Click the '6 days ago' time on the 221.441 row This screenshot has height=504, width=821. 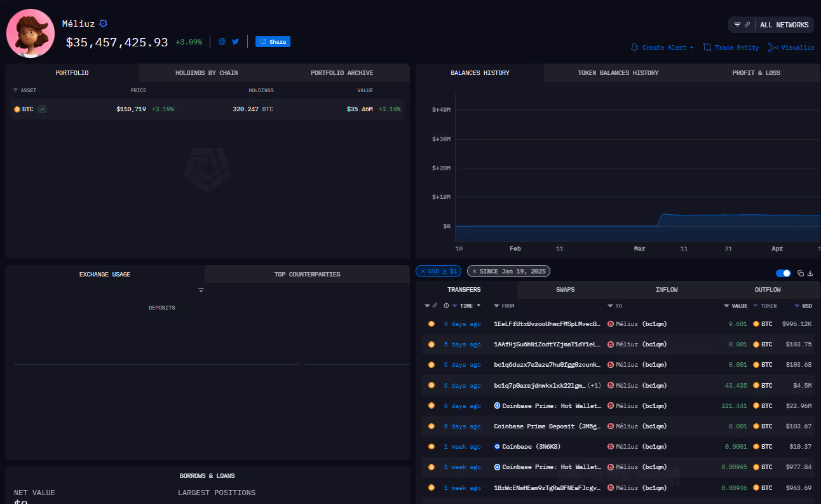tap(462, 406)
